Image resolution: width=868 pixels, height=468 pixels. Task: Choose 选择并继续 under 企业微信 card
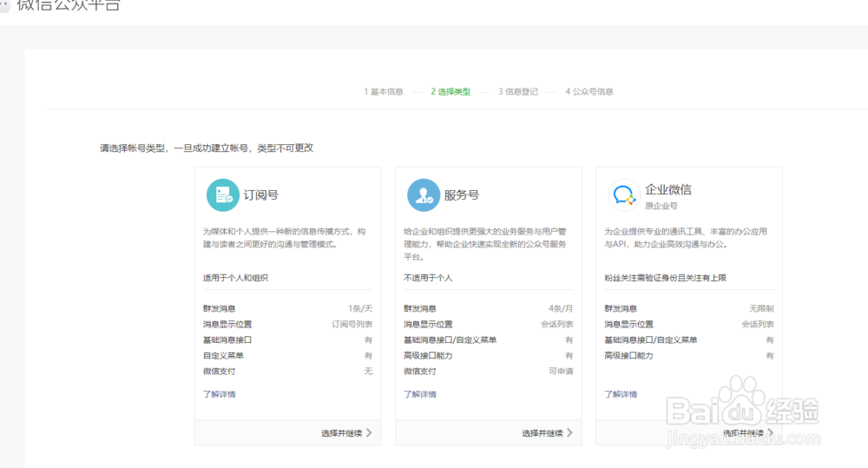[744, 433]
